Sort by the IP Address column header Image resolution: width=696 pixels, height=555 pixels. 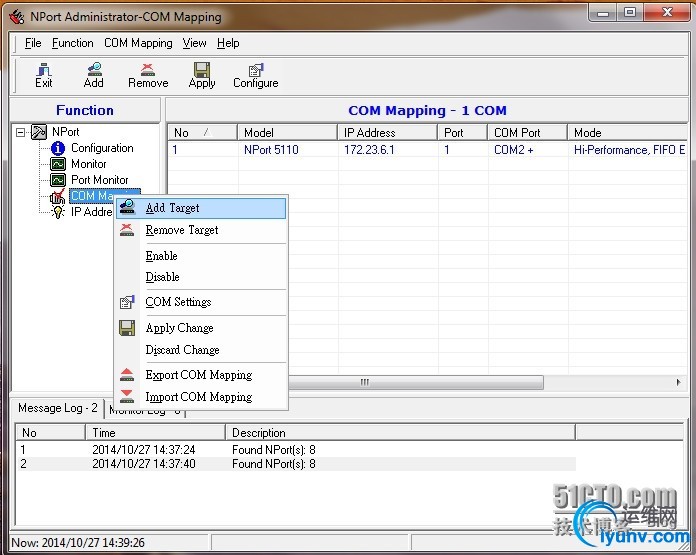388,133
